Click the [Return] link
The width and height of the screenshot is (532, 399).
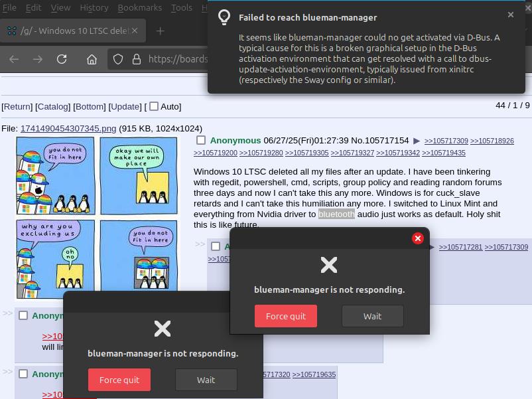[x=17, y=107]
